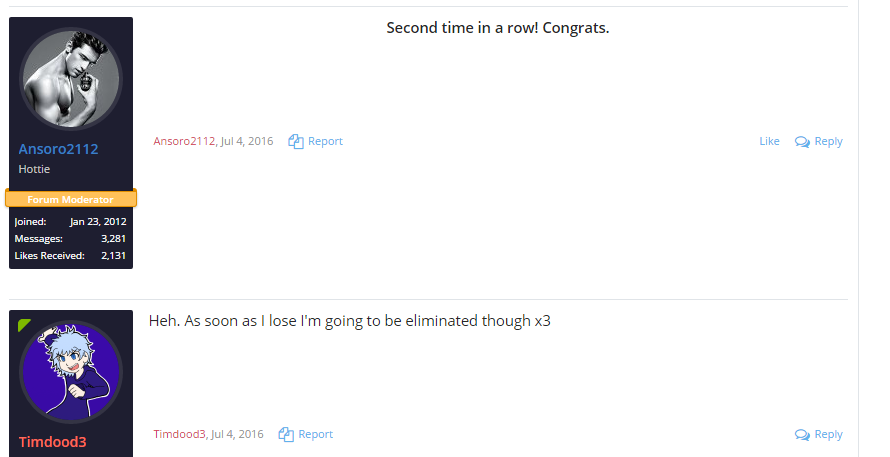Like Ansoro2112's congratulations post

click(x=769, y=141)
